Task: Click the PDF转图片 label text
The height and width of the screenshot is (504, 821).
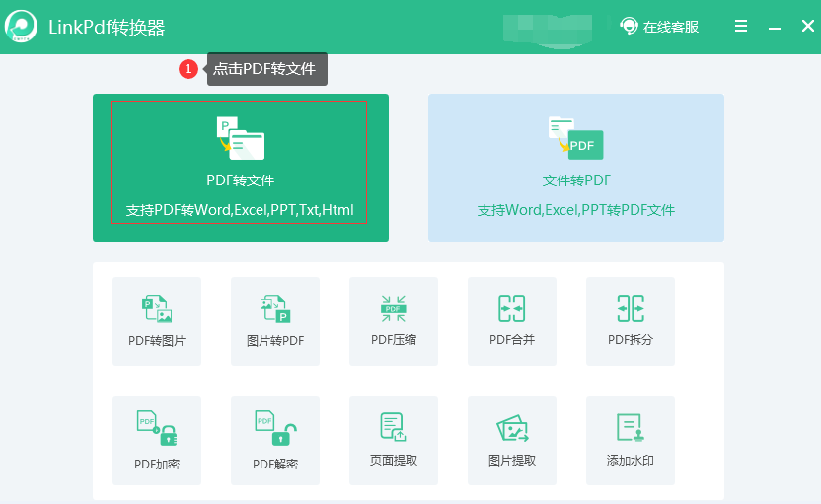Action: (x=157, y=340)
